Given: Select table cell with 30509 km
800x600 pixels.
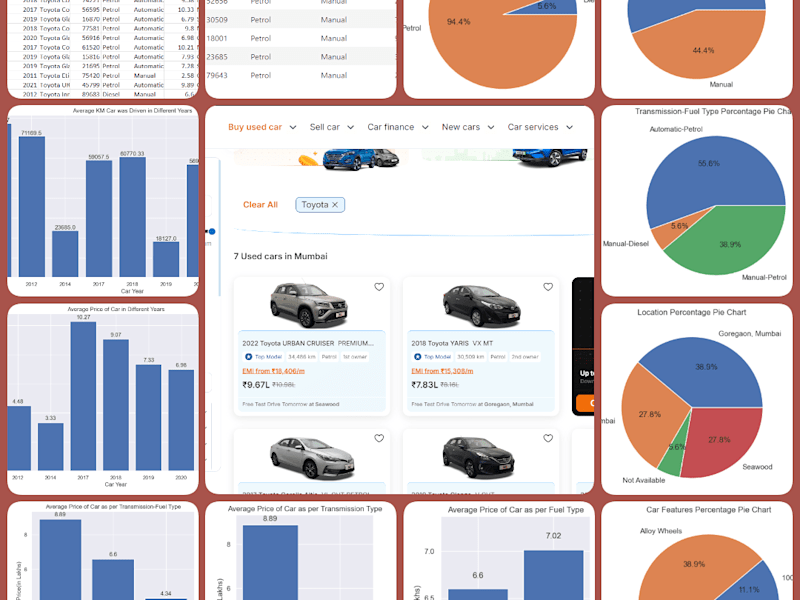Looking at the screenshot, I should coord(217,20).
